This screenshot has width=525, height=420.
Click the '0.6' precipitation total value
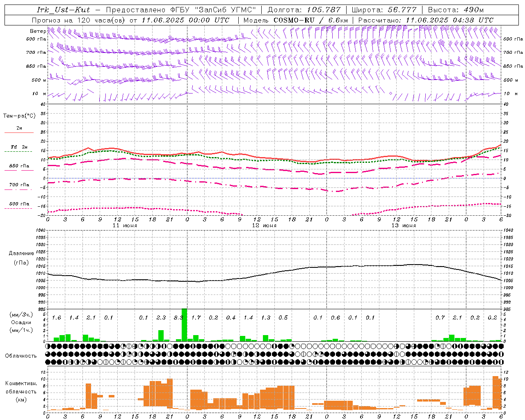(x=336, y=318)
